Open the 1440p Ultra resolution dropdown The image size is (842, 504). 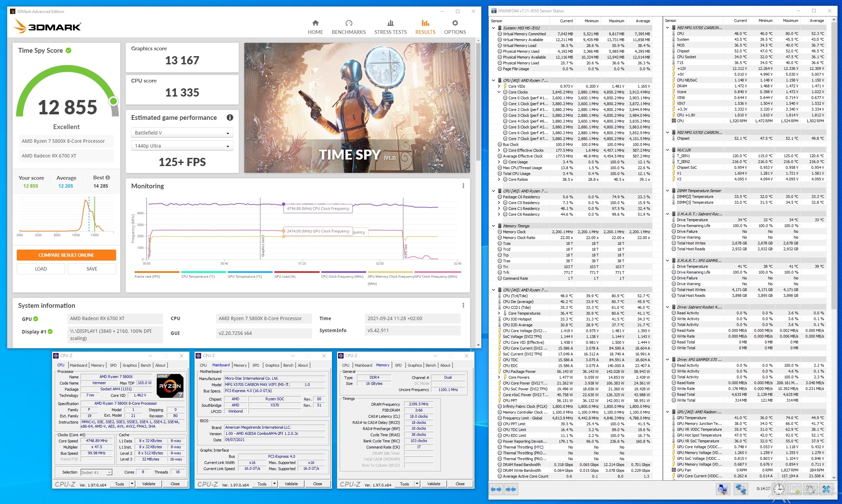[x=182, y=146]
